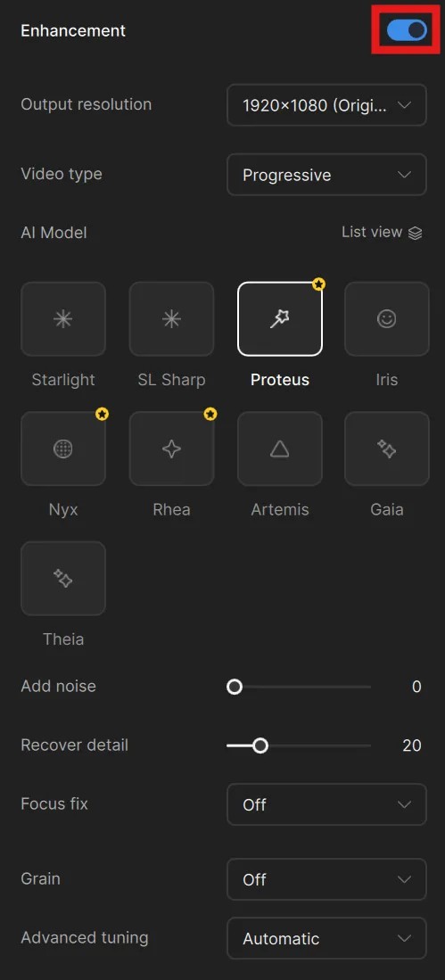Choose the SL Sharp model tile
This screenshot has width=445, height=980.
coord(171,318)
